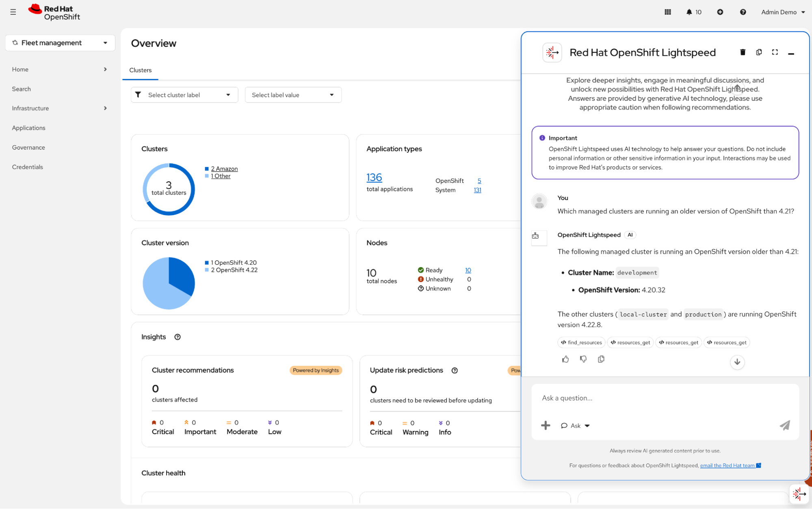
Task: Click the info icon in Important alert
Action: [542, 138]
